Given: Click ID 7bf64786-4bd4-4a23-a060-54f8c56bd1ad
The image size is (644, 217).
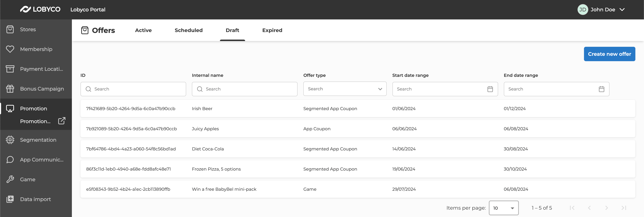Looking at the screenshot, I should coord(131,149).
